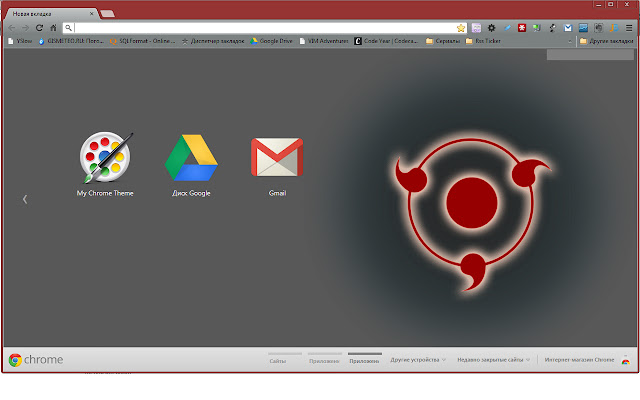Go to the previous apps page with the left arrow
Viewport: 640px width, 400px height.
25,199
